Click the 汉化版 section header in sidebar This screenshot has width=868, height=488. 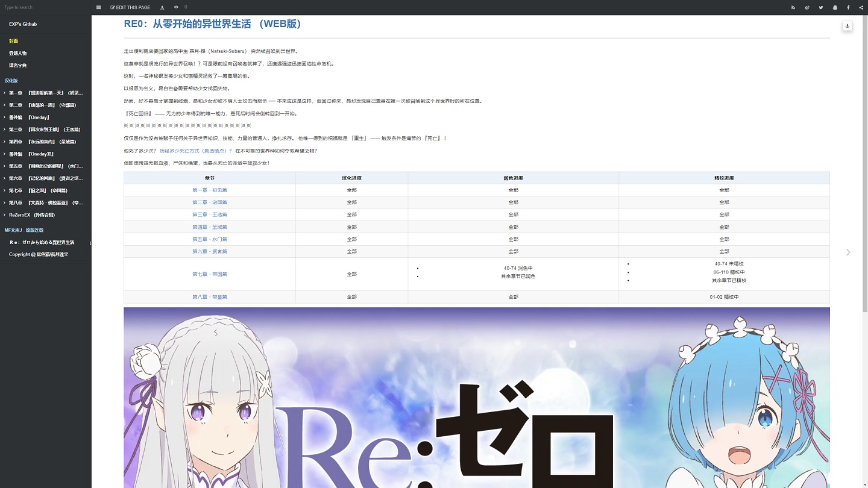(11, 80)
